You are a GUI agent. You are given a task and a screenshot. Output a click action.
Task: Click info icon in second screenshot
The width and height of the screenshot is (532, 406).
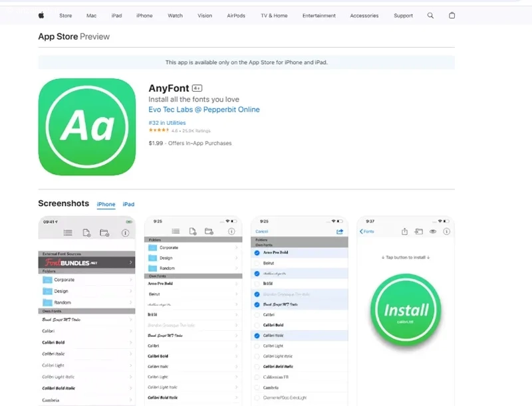231,231
